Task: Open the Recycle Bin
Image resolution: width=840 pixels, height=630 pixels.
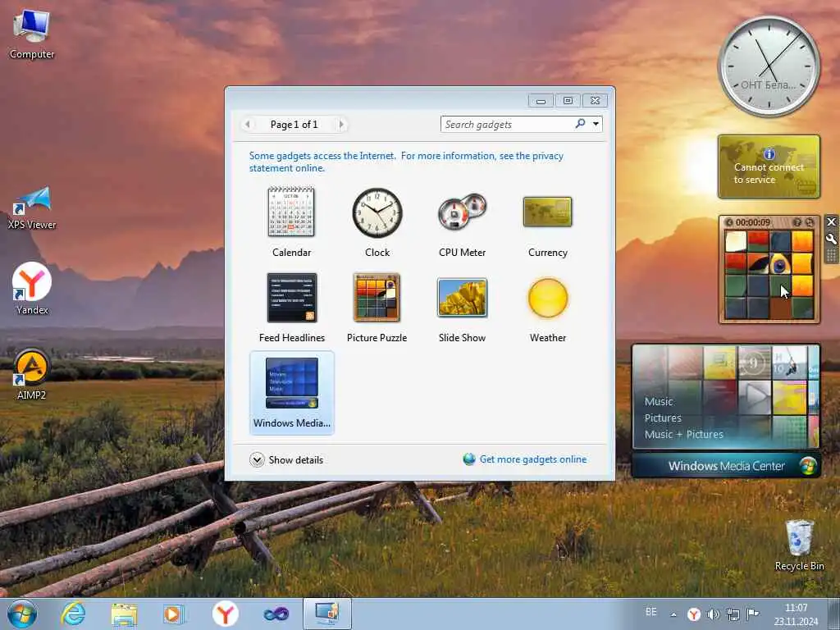Action: point(799,546)
